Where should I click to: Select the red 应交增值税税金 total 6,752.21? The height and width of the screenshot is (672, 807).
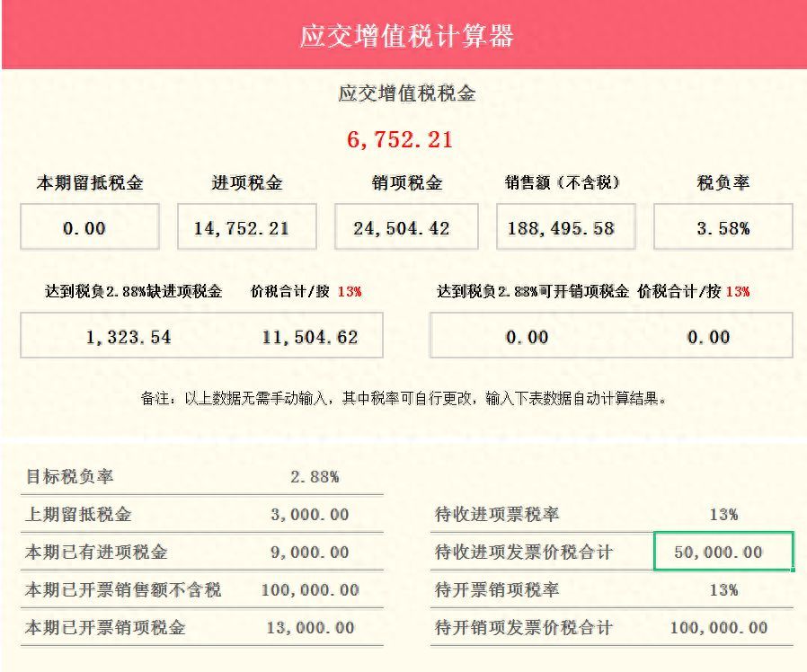pyautogui.click(x=400, y=140)
